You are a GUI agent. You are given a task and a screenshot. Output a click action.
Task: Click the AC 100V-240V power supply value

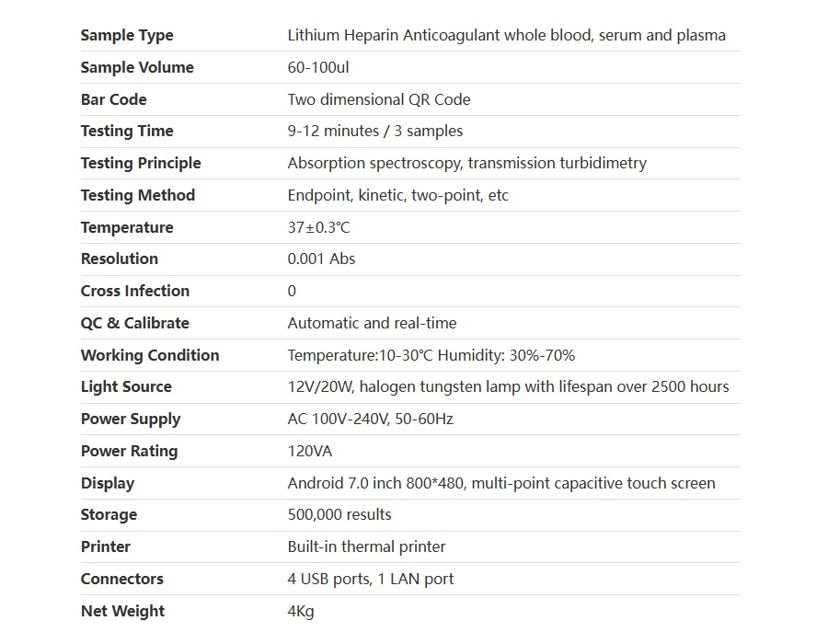click(x=370, y=419)
